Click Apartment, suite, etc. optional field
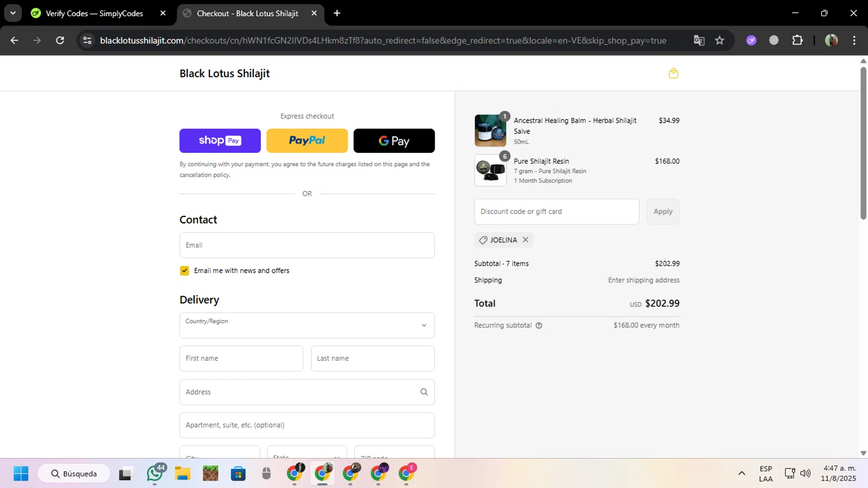The image size is (868, 488). [x=307, y=425]
